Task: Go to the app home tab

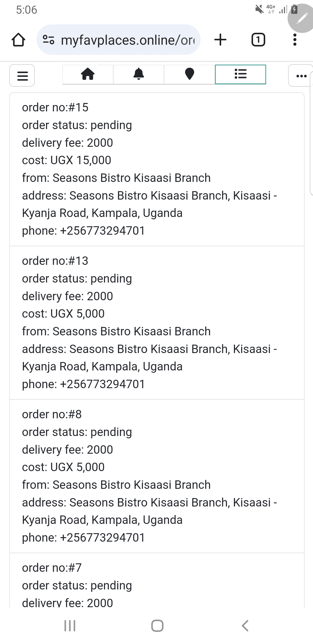Action: click(x=88, y=74)
